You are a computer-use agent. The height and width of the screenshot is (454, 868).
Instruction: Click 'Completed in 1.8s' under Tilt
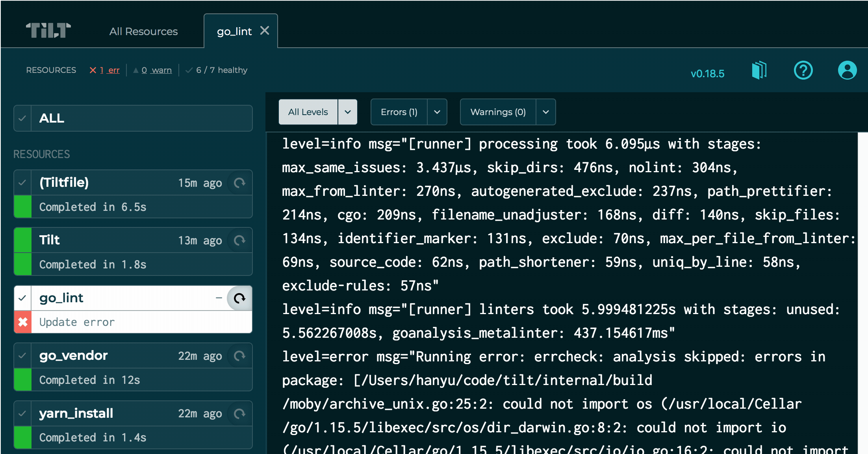(93, 264)
